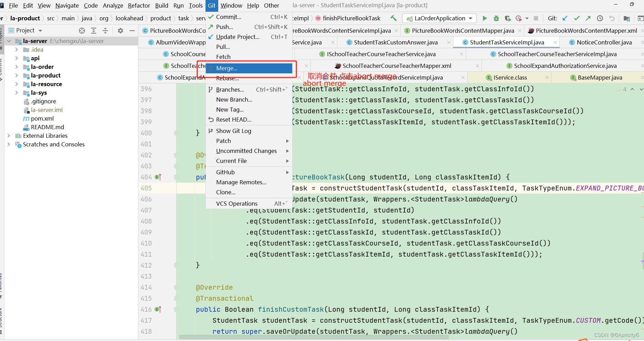
Task: Click the Git push green arrow in toolbar
Action: pyautogui.click(x=588, y=18)
